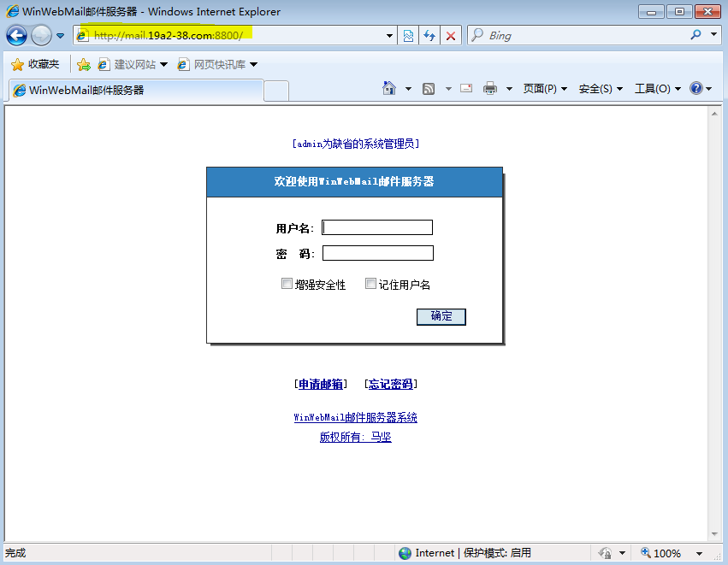Click the printer icon
Screen dimensions: 728x565
pyautogui.click(x=490, y=88)
